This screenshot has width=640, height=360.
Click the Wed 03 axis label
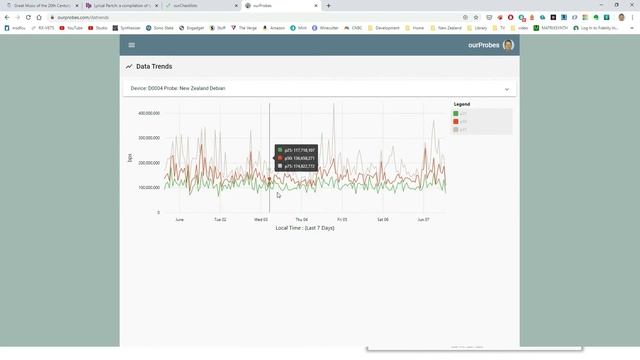point(261,220)
